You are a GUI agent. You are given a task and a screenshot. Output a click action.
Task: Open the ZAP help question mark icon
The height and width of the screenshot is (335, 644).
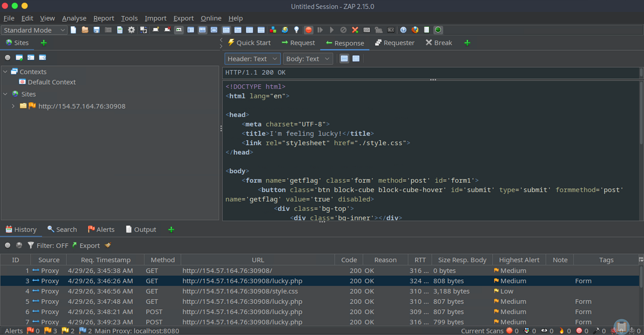click(403, 30)
